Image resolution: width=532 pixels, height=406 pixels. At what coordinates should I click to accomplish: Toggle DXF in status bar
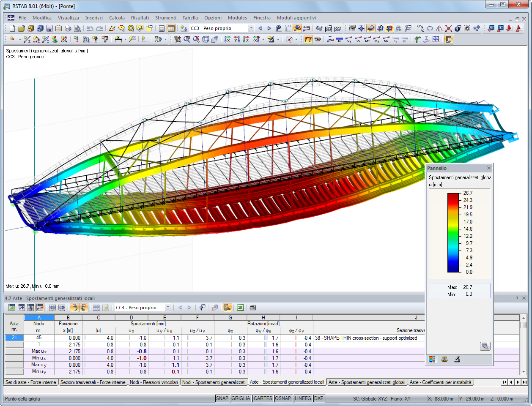318,398
